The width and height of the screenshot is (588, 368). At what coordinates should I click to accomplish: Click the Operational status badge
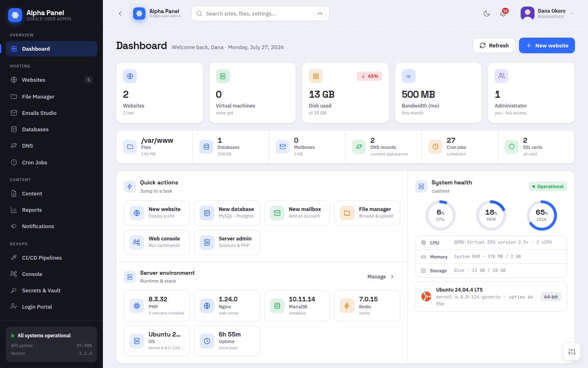(548, 186)
